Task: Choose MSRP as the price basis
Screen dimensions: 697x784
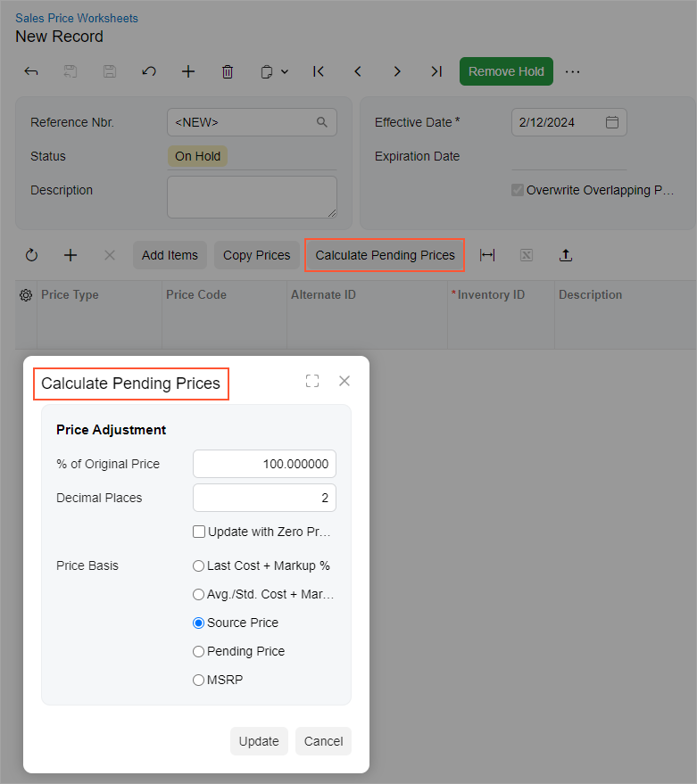Action: point(199,680)
